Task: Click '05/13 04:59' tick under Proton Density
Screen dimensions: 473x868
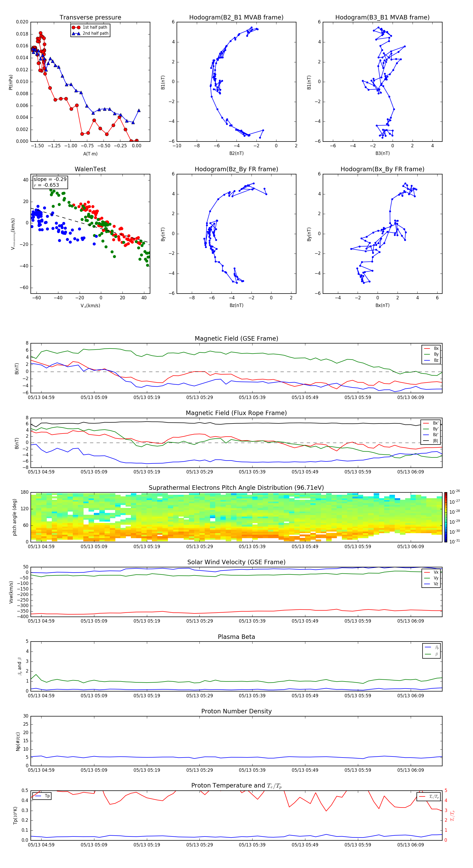Action: tap(41, 770)
